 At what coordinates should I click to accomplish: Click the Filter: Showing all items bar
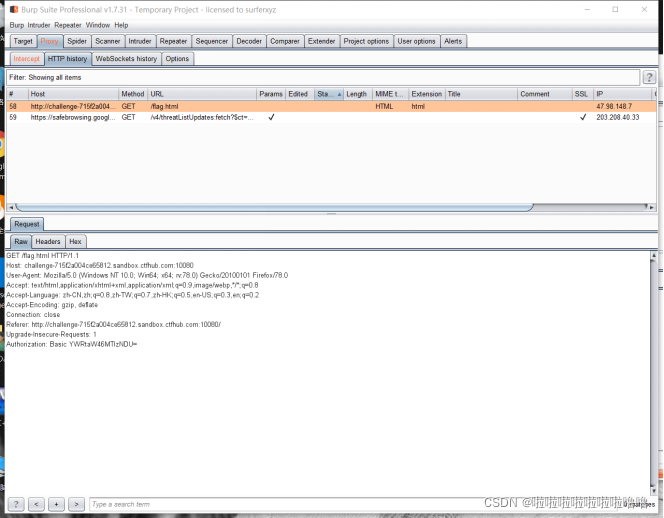(x=323, y=77)
